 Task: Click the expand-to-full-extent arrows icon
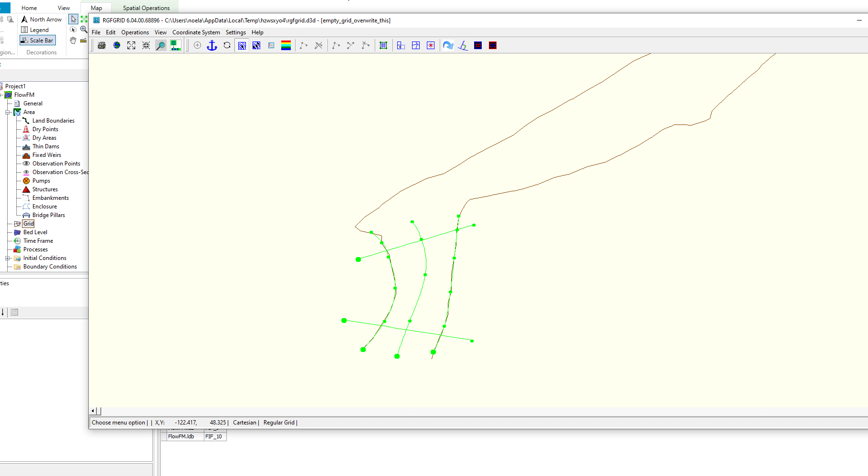pos(131,45)
